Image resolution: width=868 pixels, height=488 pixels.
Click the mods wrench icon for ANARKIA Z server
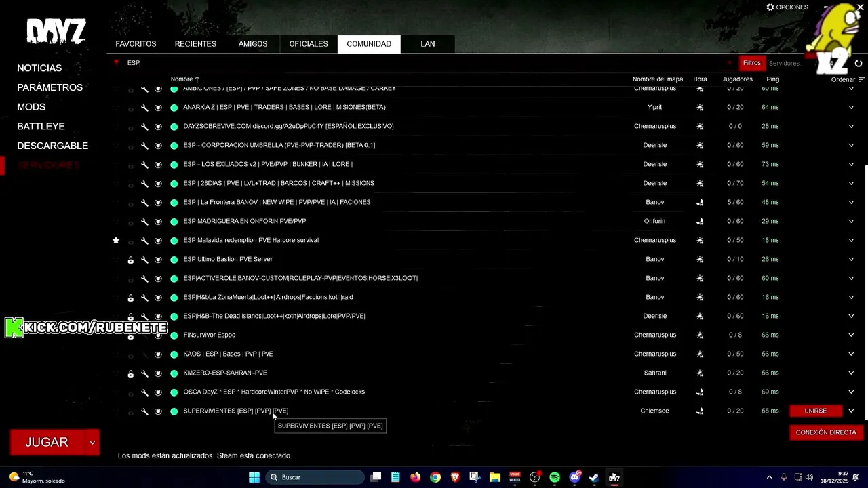[144, 107]
